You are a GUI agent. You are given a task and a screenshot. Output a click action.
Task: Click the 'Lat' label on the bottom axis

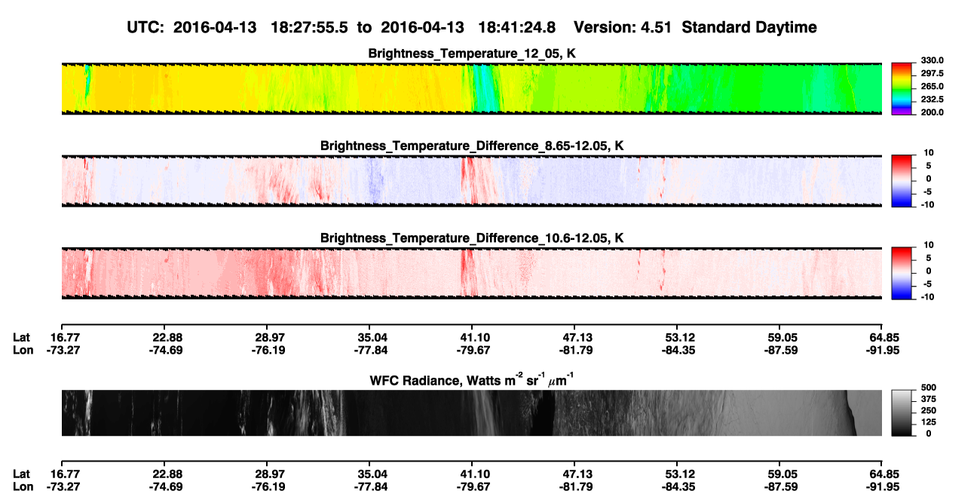click(22, 474)
